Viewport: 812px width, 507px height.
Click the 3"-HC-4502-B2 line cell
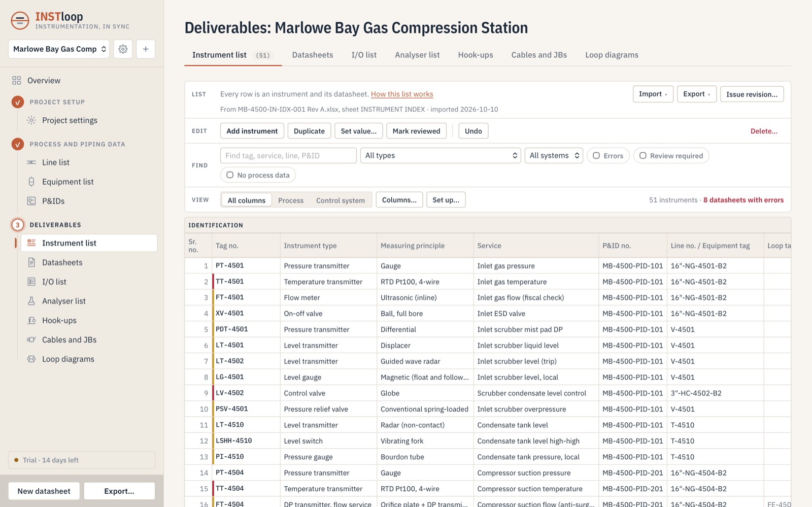715,393
